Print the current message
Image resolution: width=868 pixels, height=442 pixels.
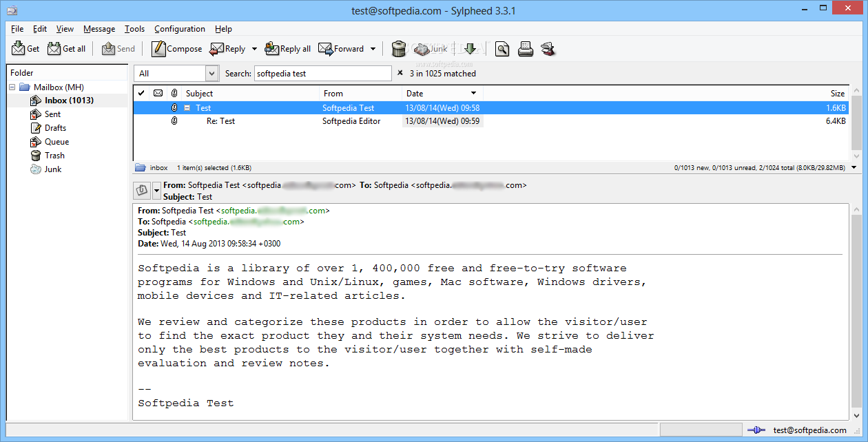click(x=526, y=49)
